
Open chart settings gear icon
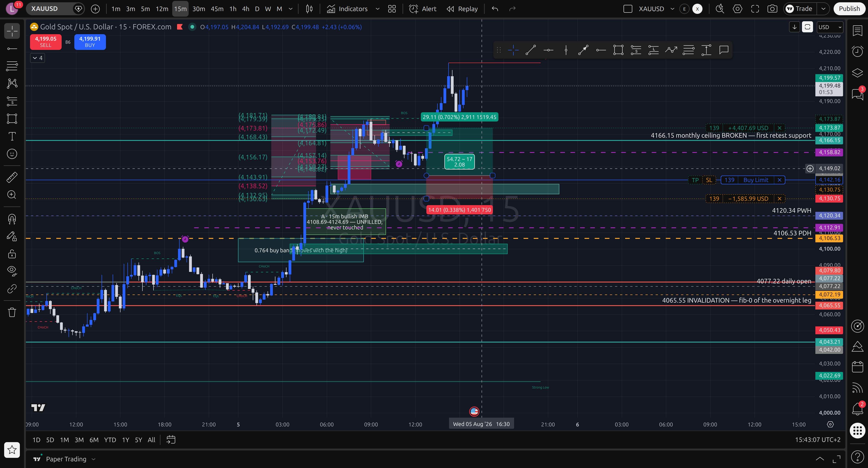[738, 9]
